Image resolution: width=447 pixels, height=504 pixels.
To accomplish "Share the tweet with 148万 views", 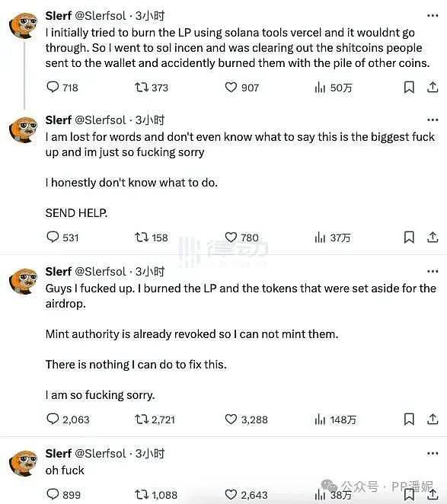I will 433,419.
